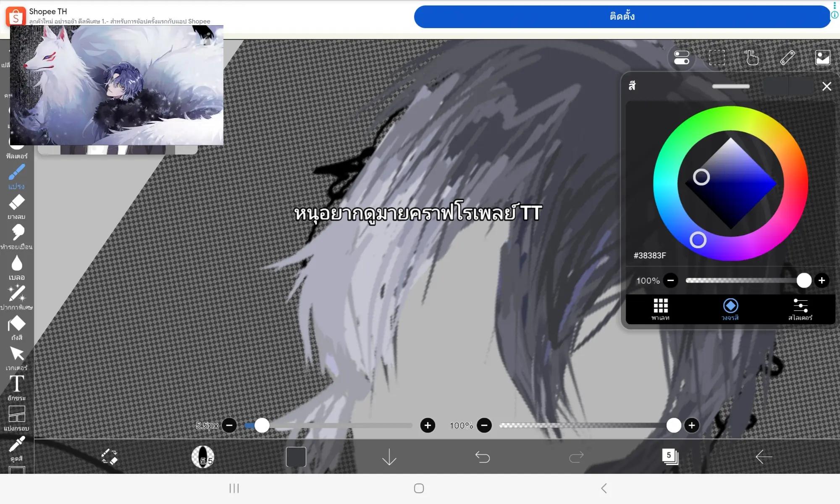840x504 pixels.
Task: Switch to the Sliders tab
Action: tap(800, 310)
